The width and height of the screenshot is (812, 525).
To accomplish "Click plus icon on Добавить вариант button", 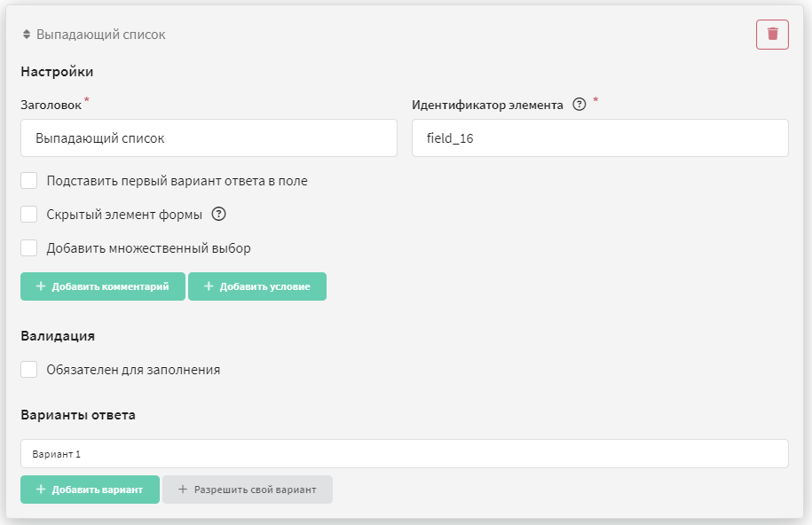I will tap(41, 490).
